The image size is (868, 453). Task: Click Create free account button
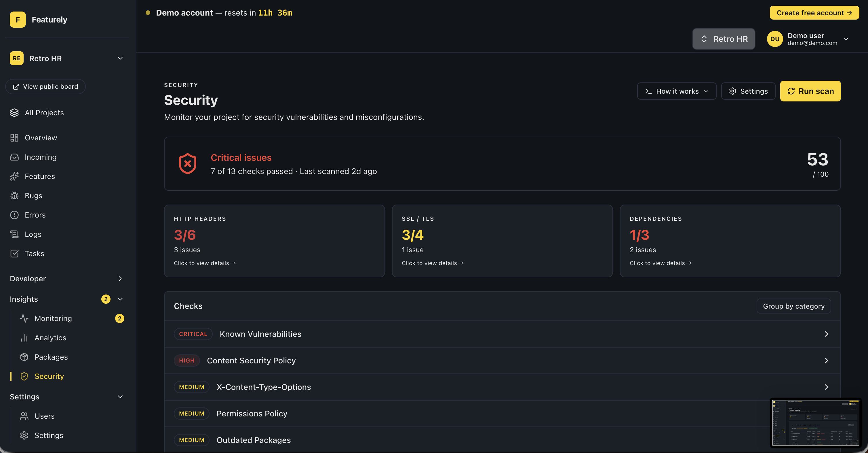tap(814, 13)
